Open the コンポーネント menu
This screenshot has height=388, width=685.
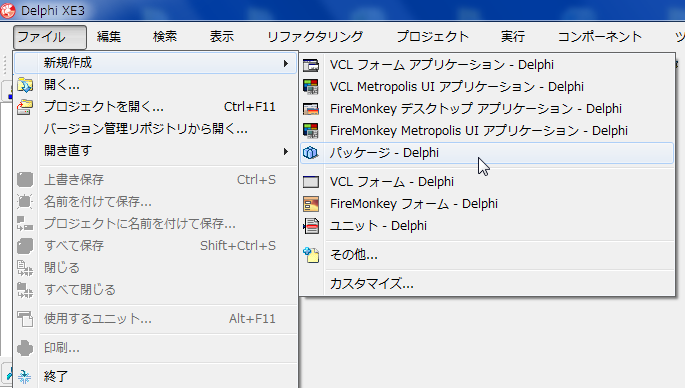(x=600, y=37)
